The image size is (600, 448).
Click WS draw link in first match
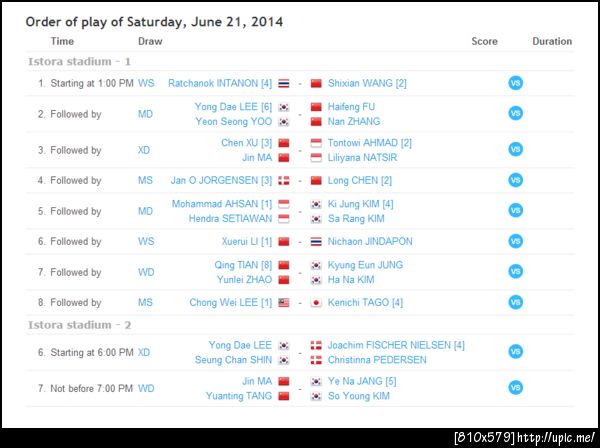146,83
